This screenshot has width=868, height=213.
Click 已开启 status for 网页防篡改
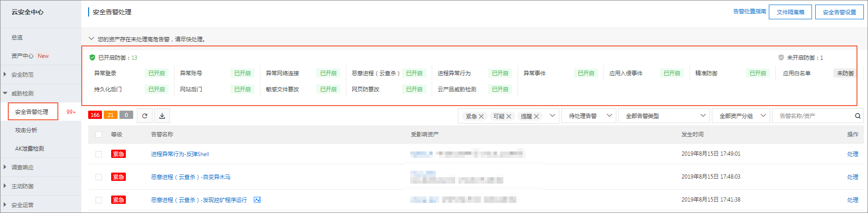coord(414,89)
